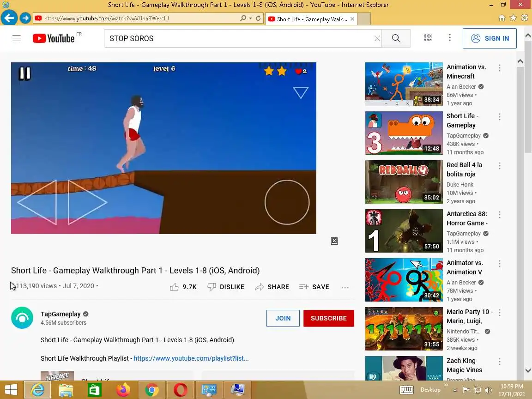Open the TapGameplay channel name link
The height and width of the screenshot is (399, 532).
60,314
